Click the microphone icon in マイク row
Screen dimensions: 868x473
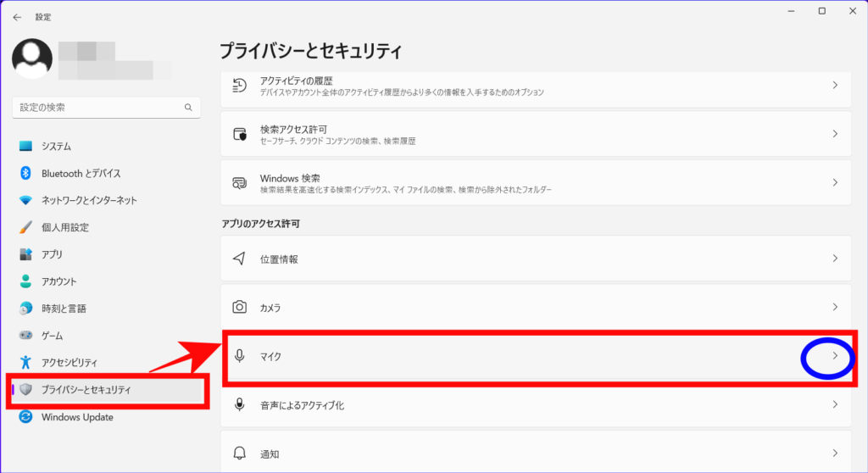point(240,357)
